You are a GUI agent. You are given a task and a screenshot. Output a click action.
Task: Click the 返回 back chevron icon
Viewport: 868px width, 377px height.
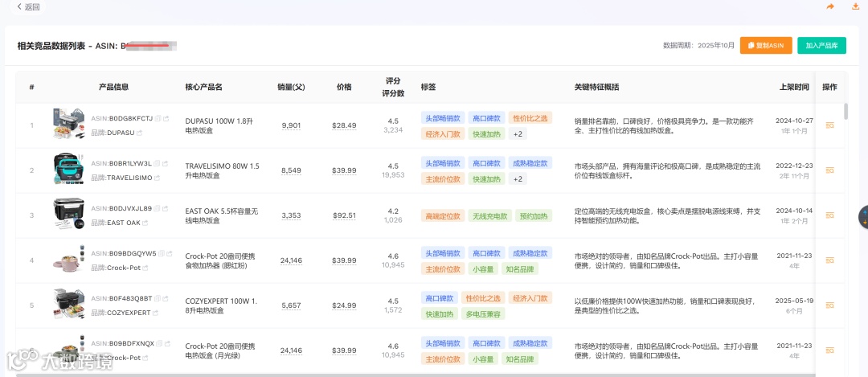(x=19, y=7)
